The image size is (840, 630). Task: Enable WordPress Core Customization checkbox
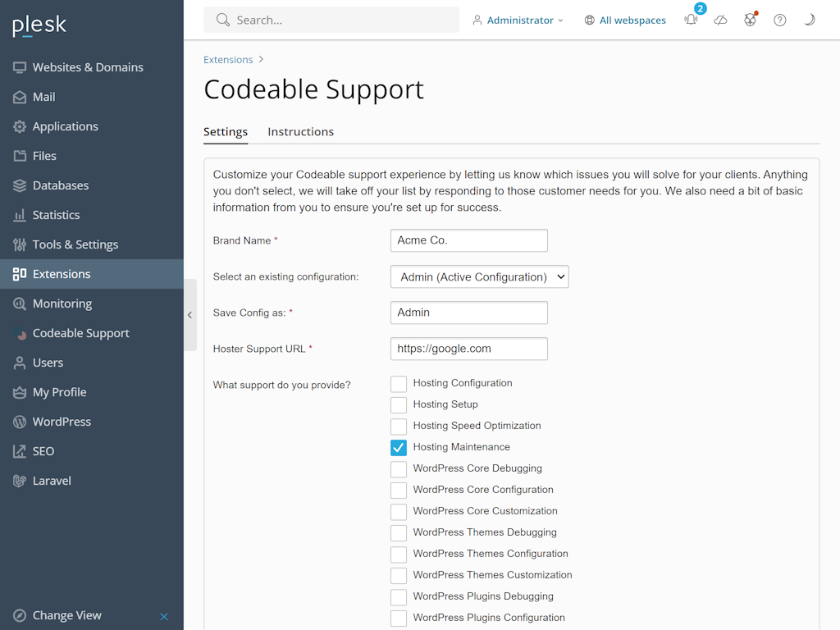point(399,512)
